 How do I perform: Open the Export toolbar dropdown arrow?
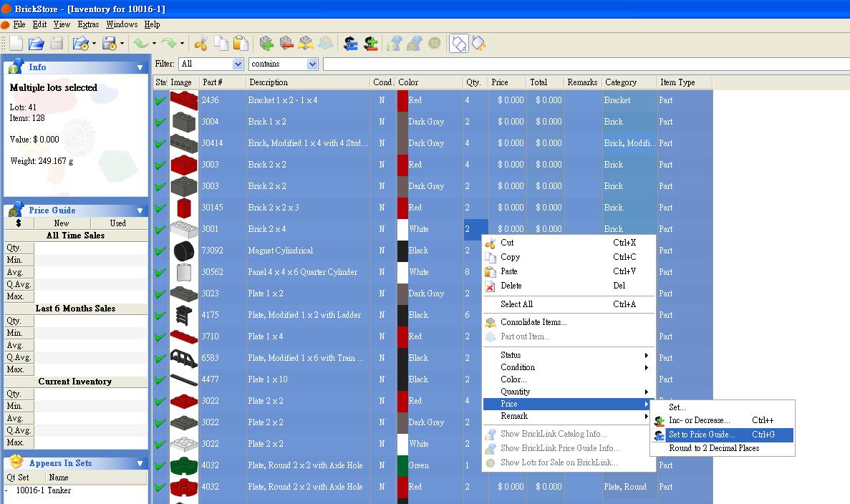pos(122,44)
